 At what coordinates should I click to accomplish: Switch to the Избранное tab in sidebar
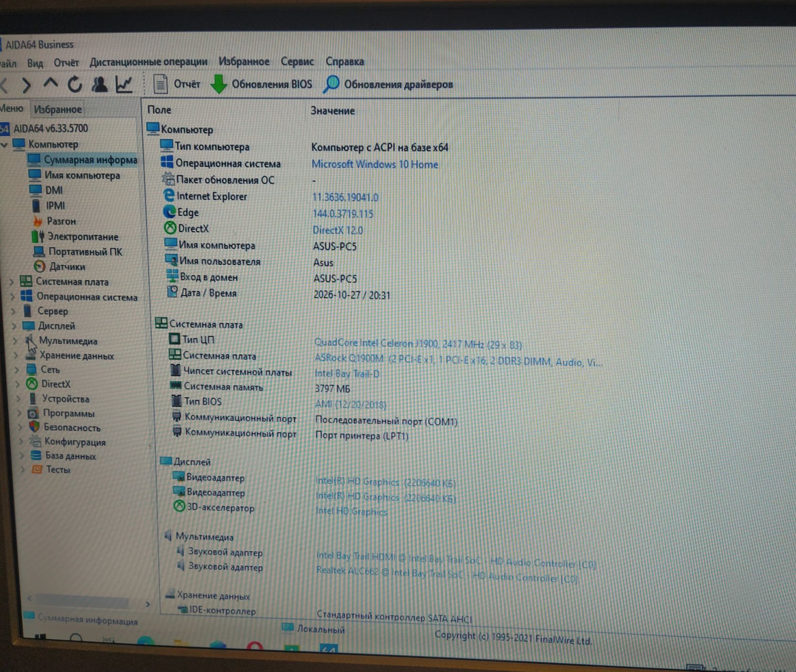pyautogui.click(x=57, y=109)
